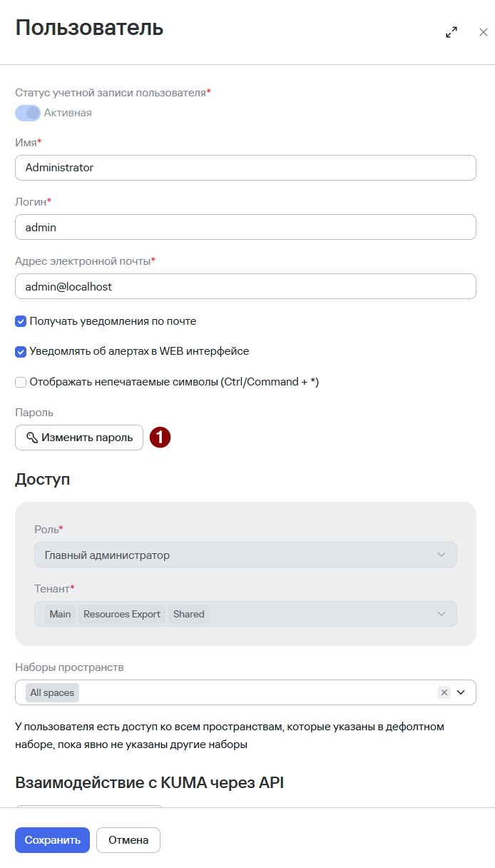Focus the Логин input field
This screenshot has width=495, height=868.
(x=245, y=227)
